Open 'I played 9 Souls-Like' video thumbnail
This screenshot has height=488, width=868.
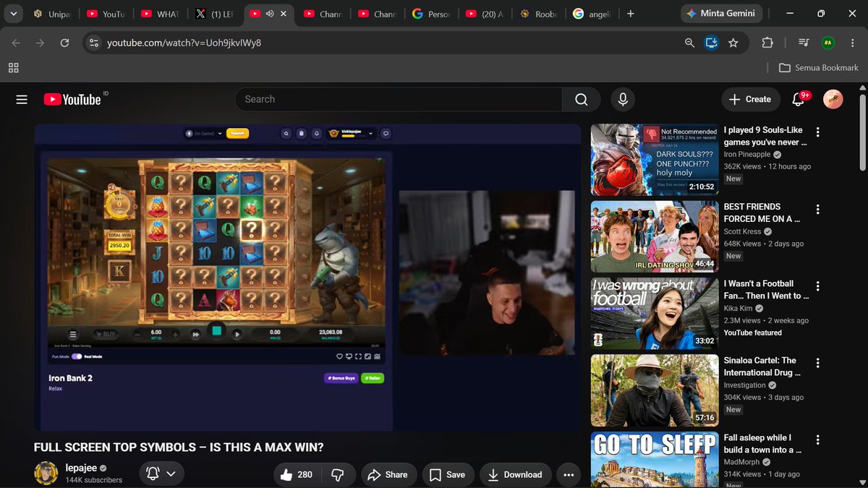tap(655, 160)
